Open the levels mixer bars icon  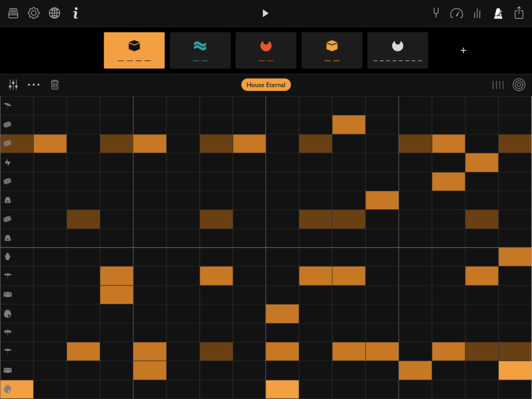pos(477,14)
